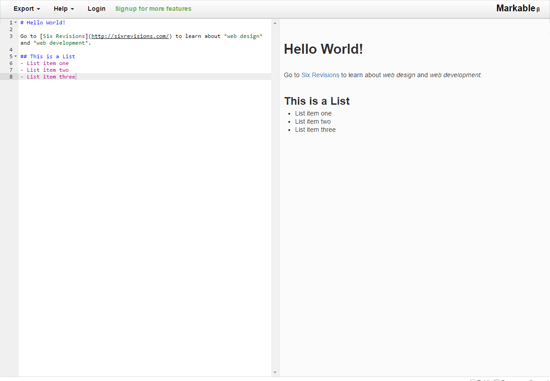Screen dimensions: 550x381
Task: Click line number 2 in the gutter
Action: 11,29
